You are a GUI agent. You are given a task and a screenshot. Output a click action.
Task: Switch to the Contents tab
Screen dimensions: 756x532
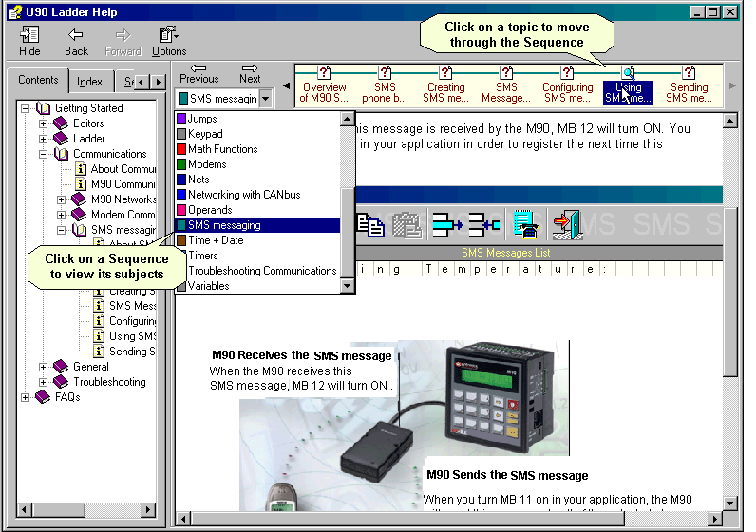tap(38, 80)
